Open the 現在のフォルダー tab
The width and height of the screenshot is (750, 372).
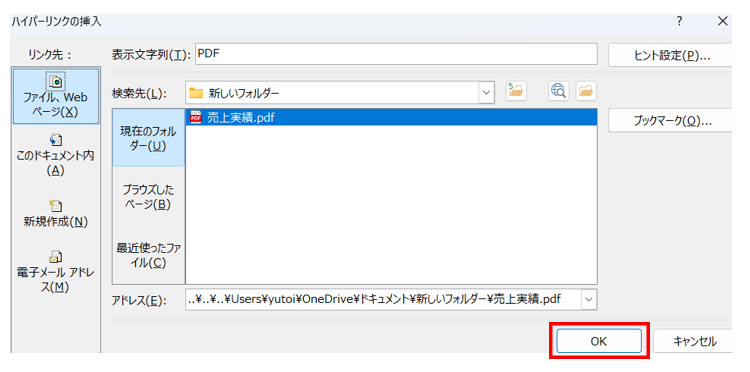pyautogui.click(x=149, y=138)
